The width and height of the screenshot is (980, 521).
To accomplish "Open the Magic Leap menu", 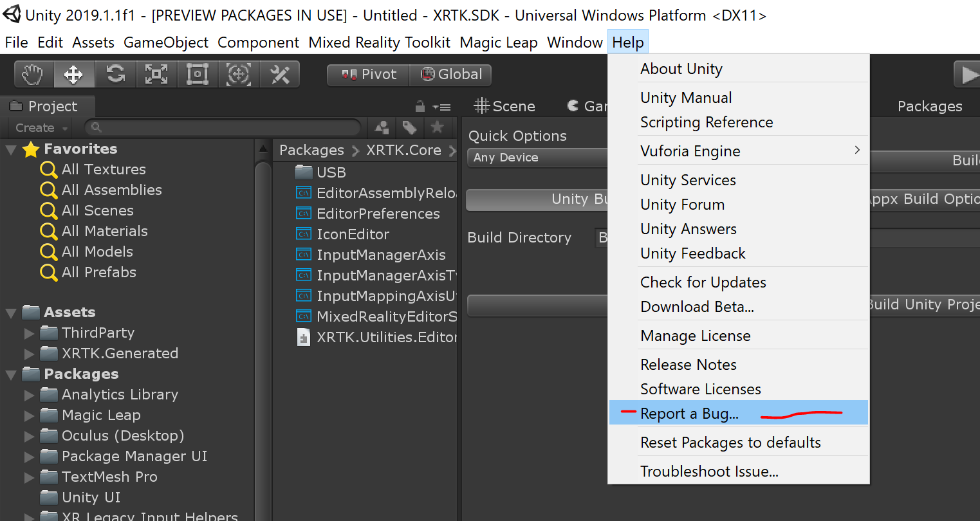I will 499,42.
